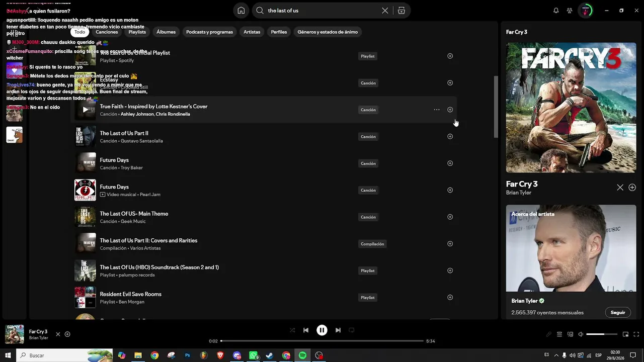The width and height of the screenshot is (644, 362).
Task: Click the results list vertical scrollbar
Action: click(x=496, y=107)
